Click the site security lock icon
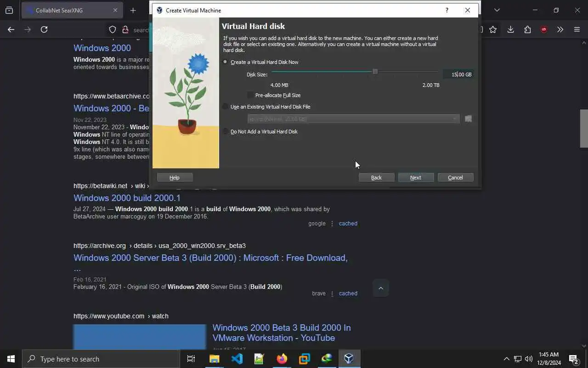 125,29
